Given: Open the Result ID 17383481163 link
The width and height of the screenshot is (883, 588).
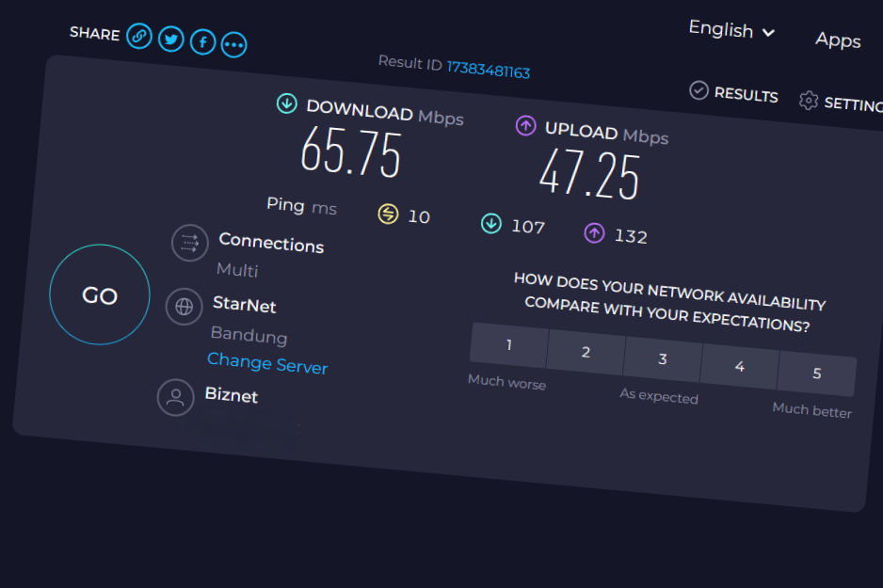Looking at the screenshot, I should pos(488,70).
